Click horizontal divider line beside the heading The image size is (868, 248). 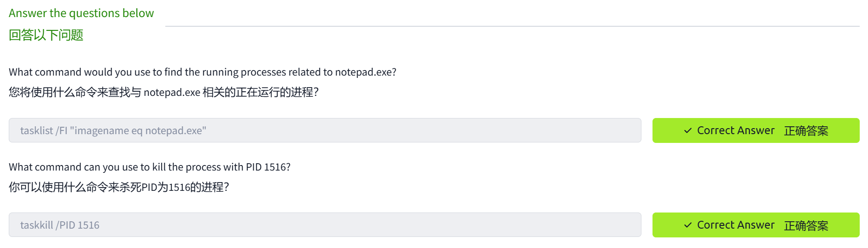pos(512,26)
